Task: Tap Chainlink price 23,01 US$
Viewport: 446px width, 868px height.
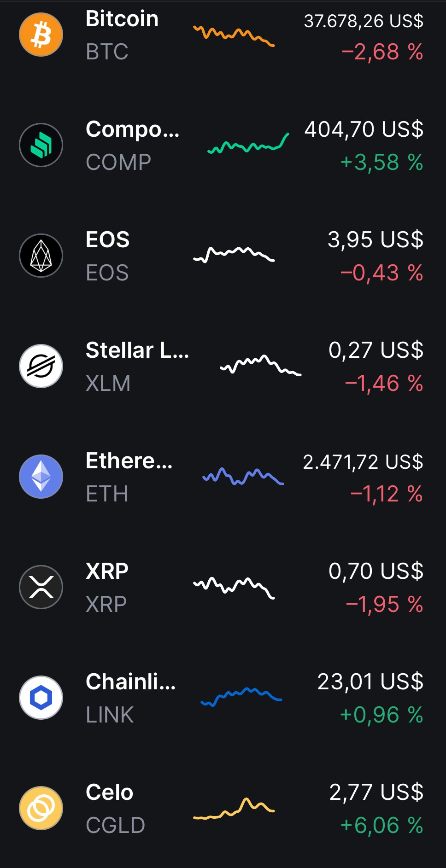Action: 370,682
